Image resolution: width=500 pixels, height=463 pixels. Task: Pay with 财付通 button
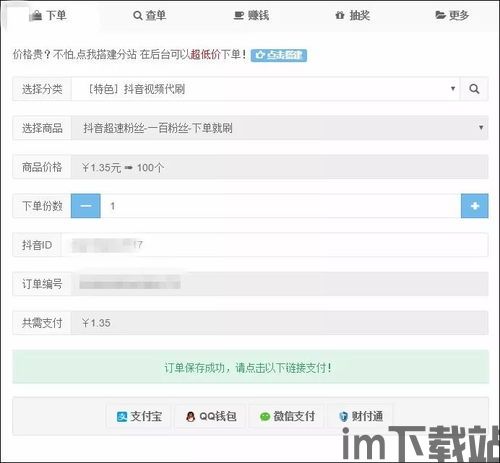[x=360, y=416]
